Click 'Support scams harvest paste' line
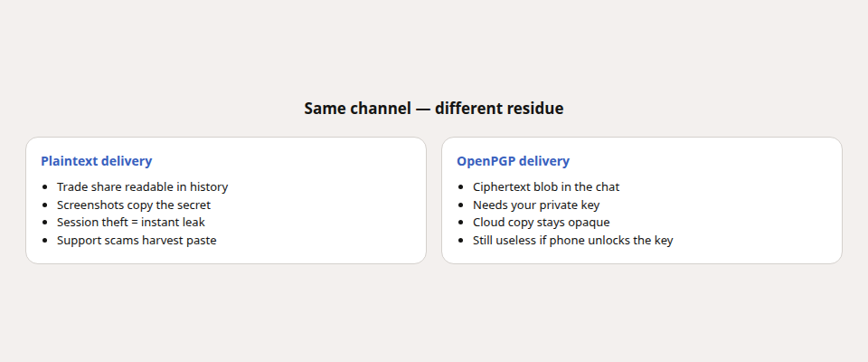868x362 pixels. pos(137,240)
